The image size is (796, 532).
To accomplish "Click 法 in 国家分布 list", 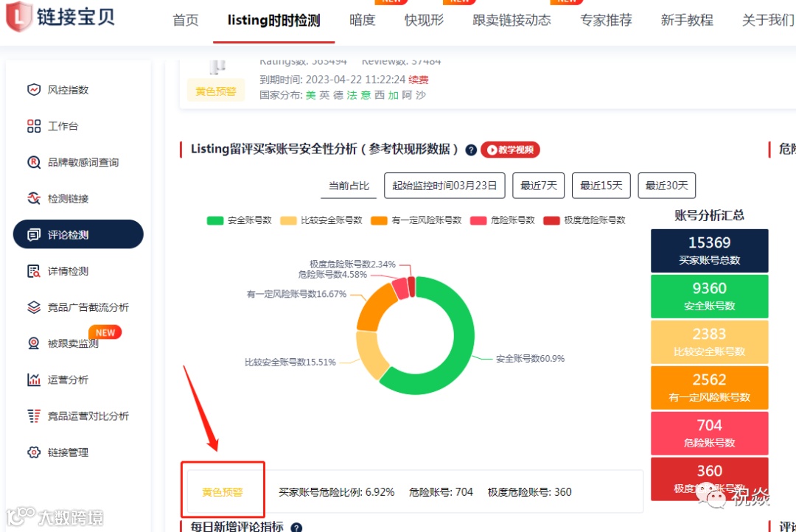I will [352, 96].
